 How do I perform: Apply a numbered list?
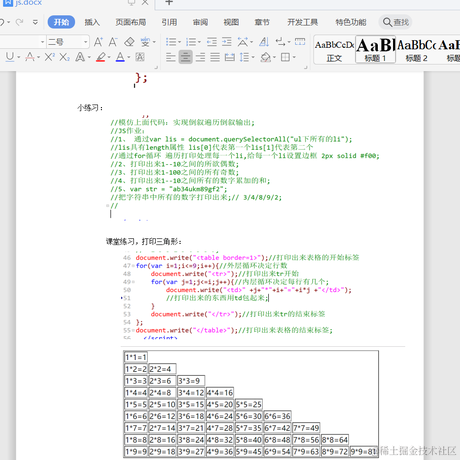[191, 42]
